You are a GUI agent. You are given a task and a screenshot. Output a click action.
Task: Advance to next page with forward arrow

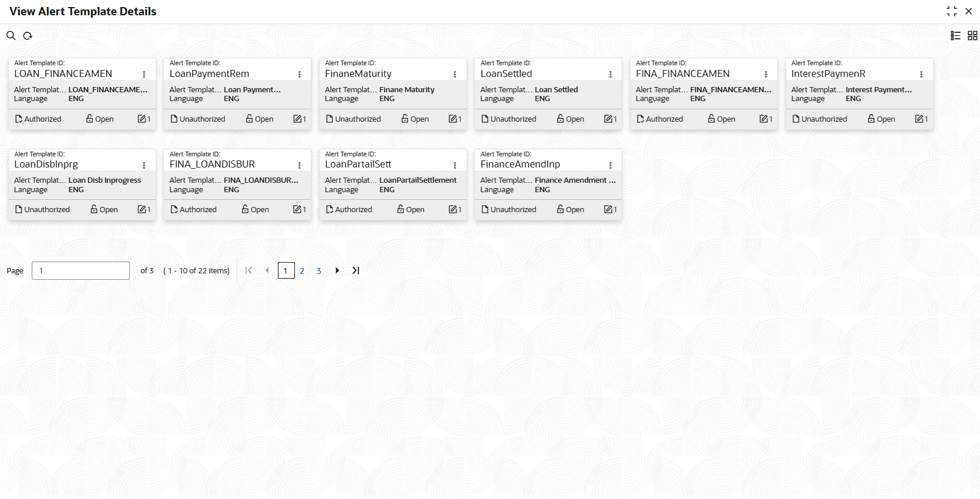coord(337,270)
